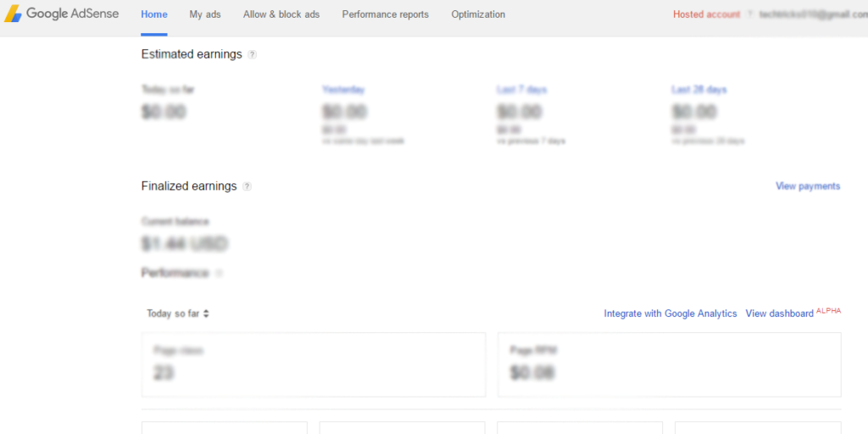
Task: Click help icon beside Hosted account
Action: tap(750, 14)
